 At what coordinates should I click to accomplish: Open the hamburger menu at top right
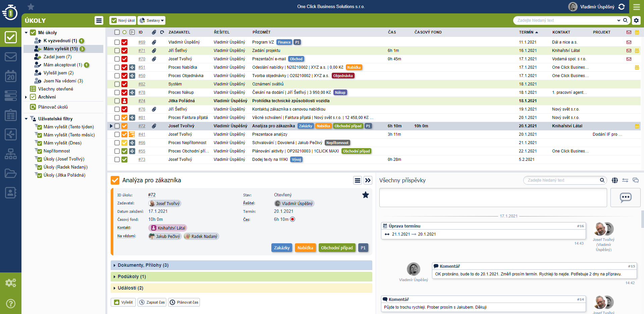[636, 7]
